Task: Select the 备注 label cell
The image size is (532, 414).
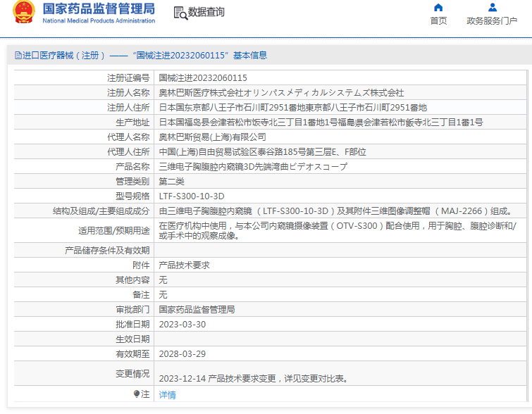Action: coord(141,294)
